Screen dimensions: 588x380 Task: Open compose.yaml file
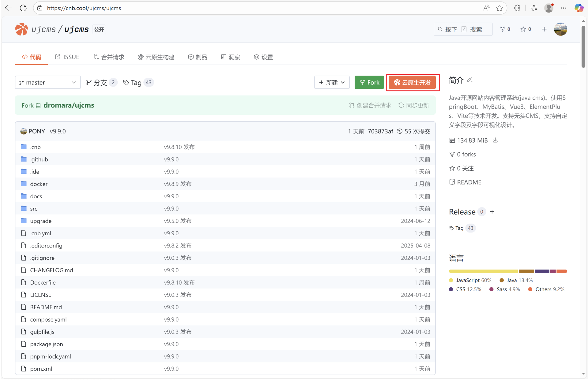coord(48,319)
